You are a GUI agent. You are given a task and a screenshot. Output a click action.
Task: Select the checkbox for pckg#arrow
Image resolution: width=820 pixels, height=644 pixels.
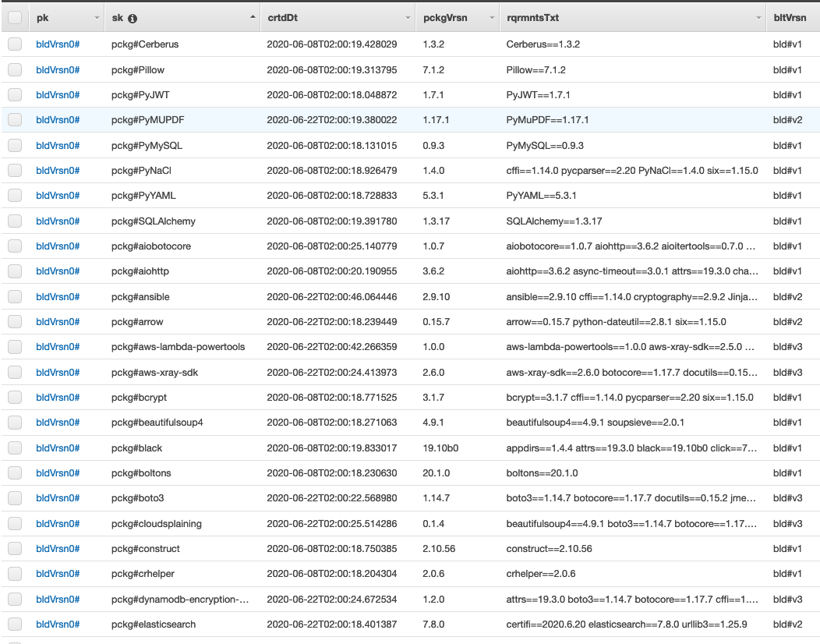pyautogui.click(x=15, y=322)
